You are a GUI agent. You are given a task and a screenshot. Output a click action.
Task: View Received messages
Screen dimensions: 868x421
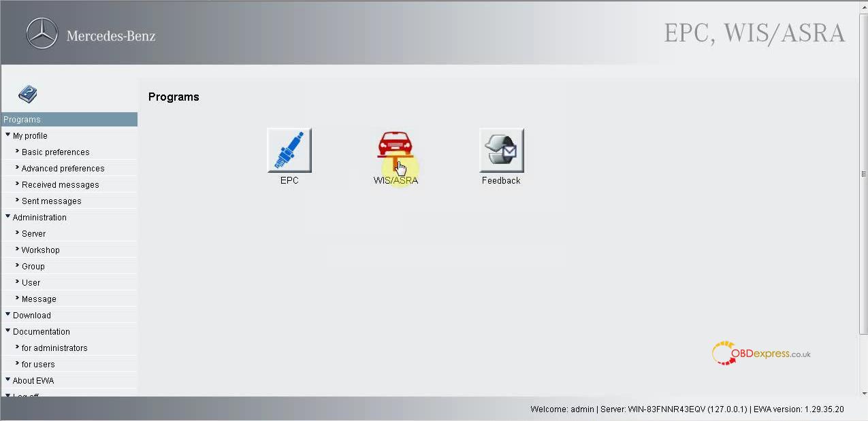click(60, 185)
